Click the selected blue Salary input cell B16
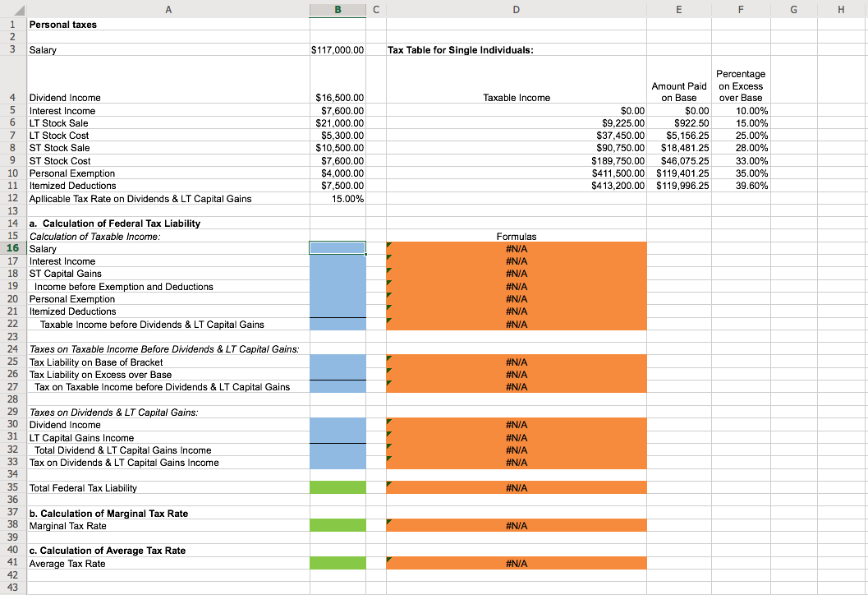868x595 pixels. click(338, 248)
